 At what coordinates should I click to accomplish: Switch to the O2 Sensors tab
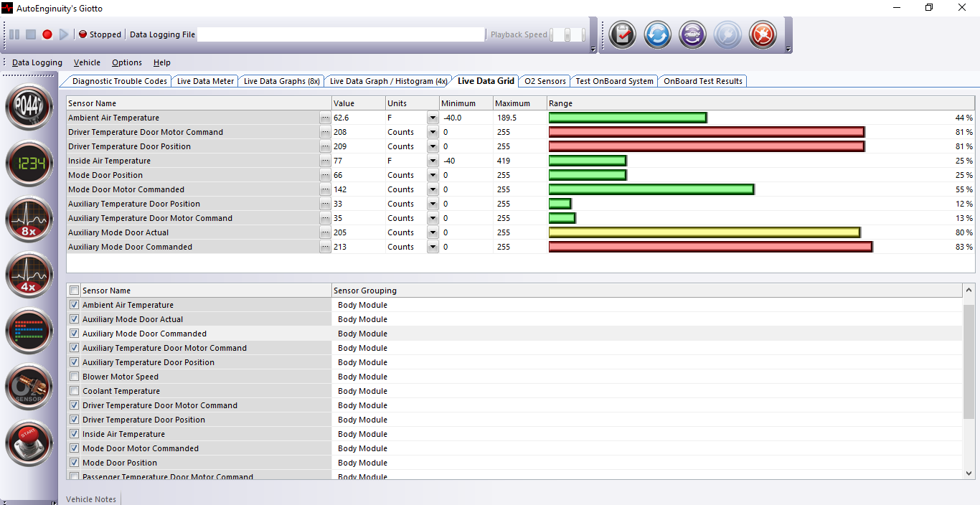click(x=545, y=81)
